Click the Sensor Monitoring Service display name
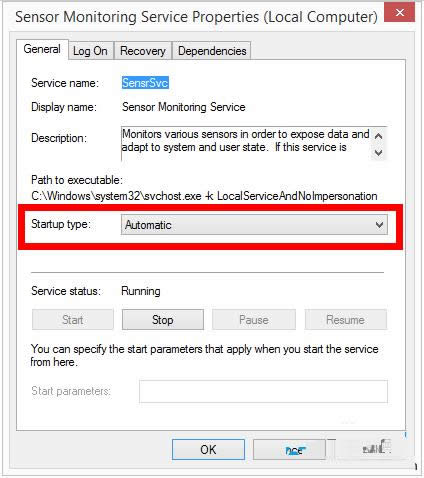 click(x=184, y=107)
